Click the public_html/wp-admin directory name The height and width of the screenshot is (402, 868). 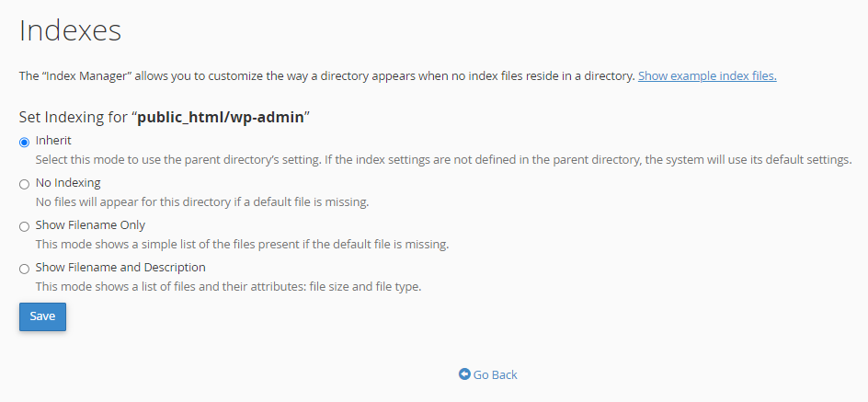[221, 117]
